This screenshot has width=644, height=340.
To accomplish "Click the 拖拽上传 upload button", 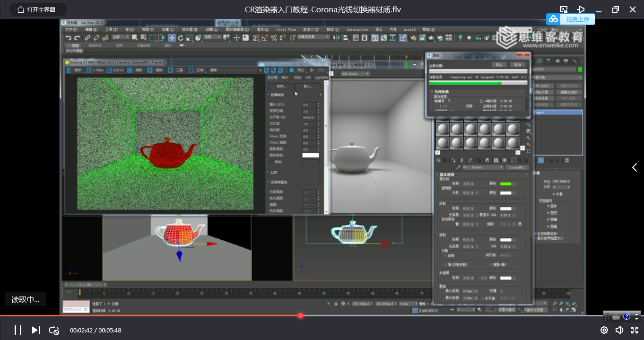I will click(571, 19).
